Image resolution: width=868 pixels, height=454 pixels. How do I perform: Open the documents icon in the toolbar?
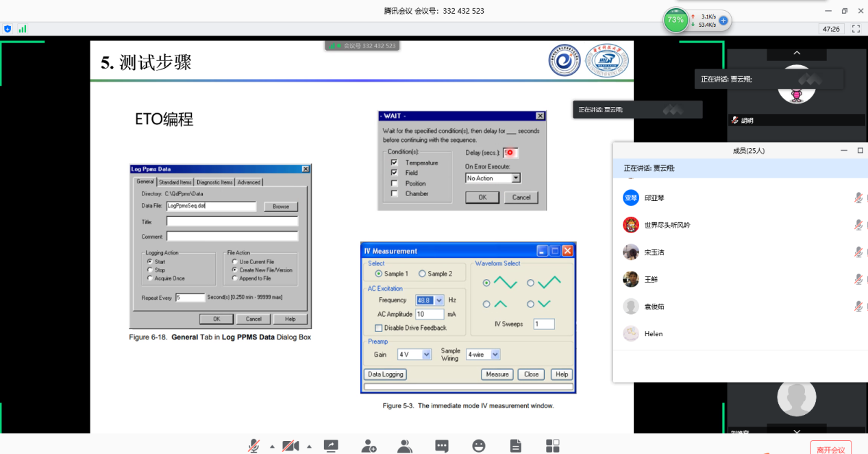[x=516, y=446]
